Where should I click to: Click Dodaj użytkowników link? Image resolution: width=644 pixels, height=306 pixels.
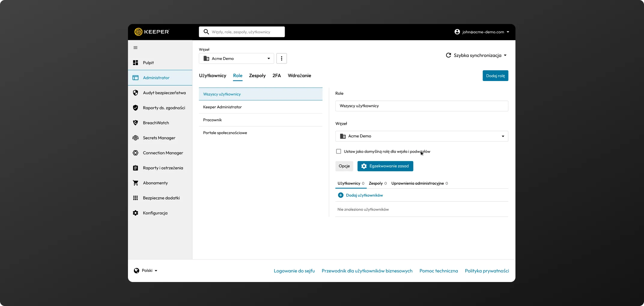(x=364, y=195)
